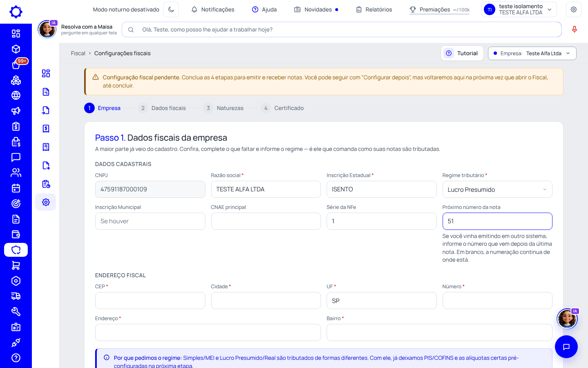Open Novidades in the top bar
Screen dimensions: 588x368
pos(316,9)
